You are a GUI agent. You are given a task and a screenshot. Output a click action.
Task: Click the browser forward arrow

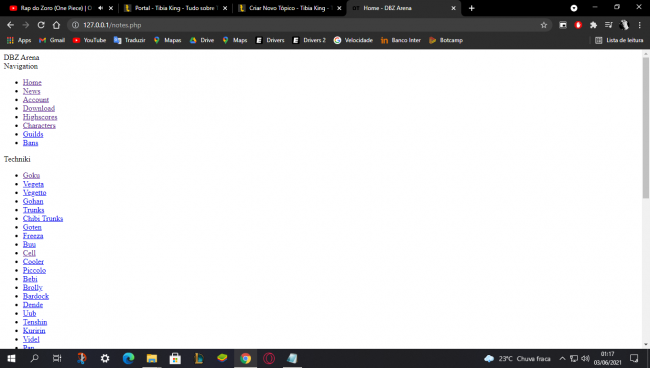pos(26,25)
